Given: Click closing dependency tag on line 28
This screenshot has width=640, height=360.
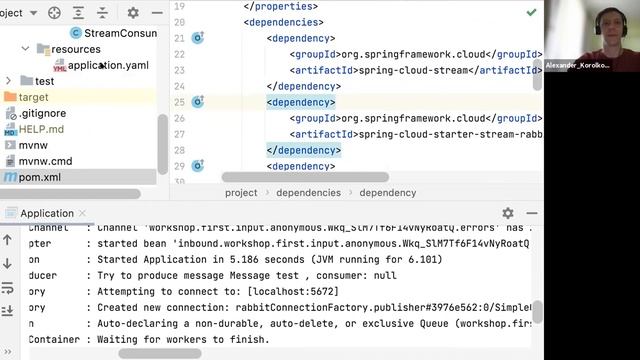Looking at the screenshot, I should tap(304, 150).
